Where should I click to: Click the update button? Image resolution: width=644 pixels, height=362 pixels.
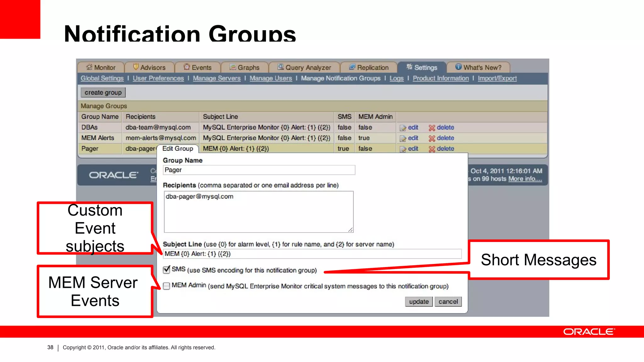pyautogui.click(x=419, y=302)
